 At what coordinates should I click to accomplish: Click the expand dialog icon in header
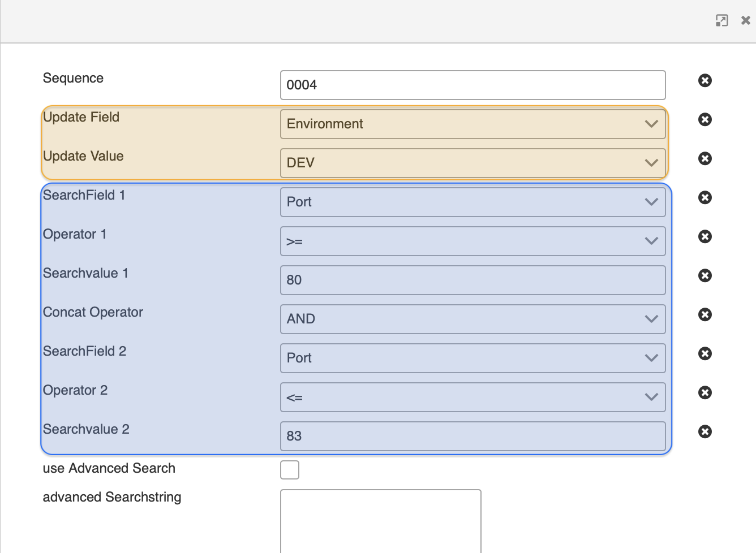pyautogui.click(x=721, y=21)
